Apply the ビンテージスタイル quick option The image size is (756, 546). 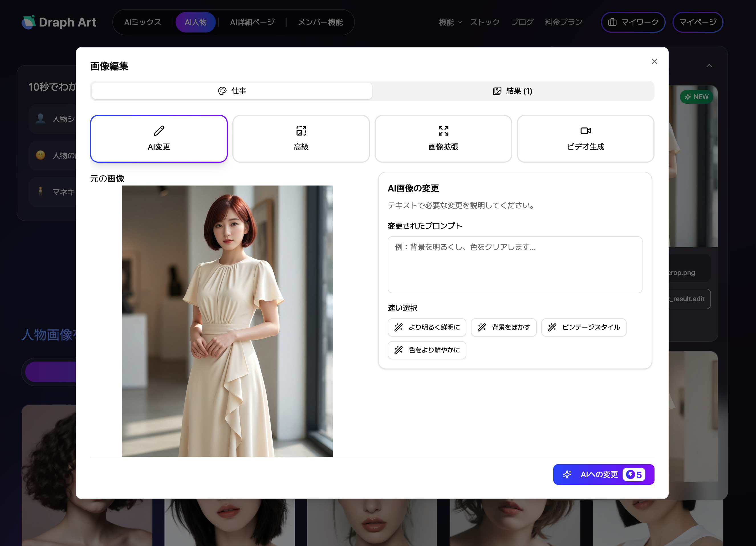click(x=584, y=327)
